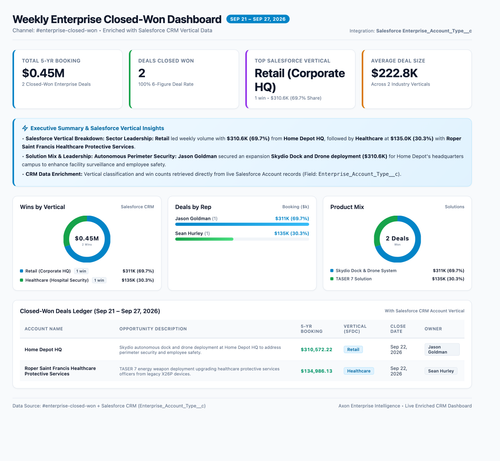Click the VERTICAL (SFDC) column header
This screenshot has height=461, width=500.
click(355, 329)
